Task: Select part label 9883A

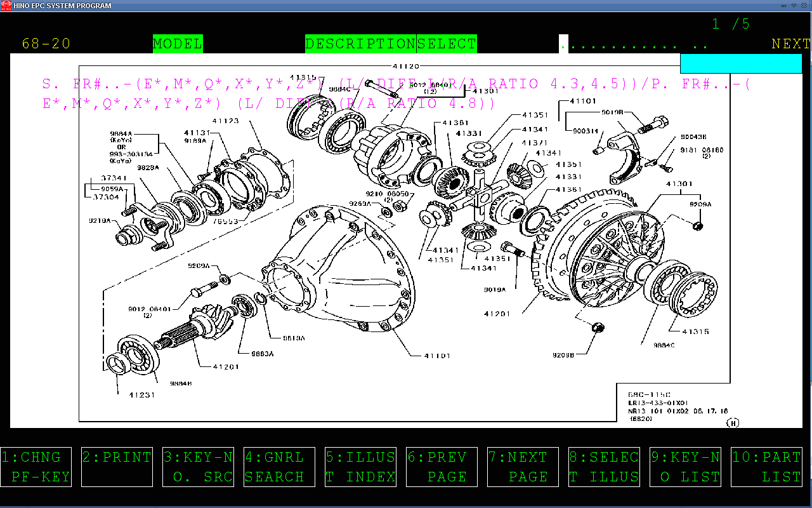Action: (x=262, y=354)
